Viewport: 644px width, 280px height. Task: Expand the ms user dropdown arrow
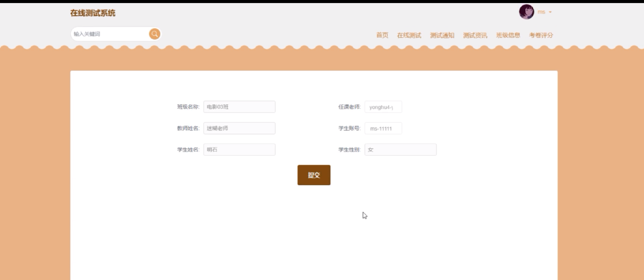point(550,12)
